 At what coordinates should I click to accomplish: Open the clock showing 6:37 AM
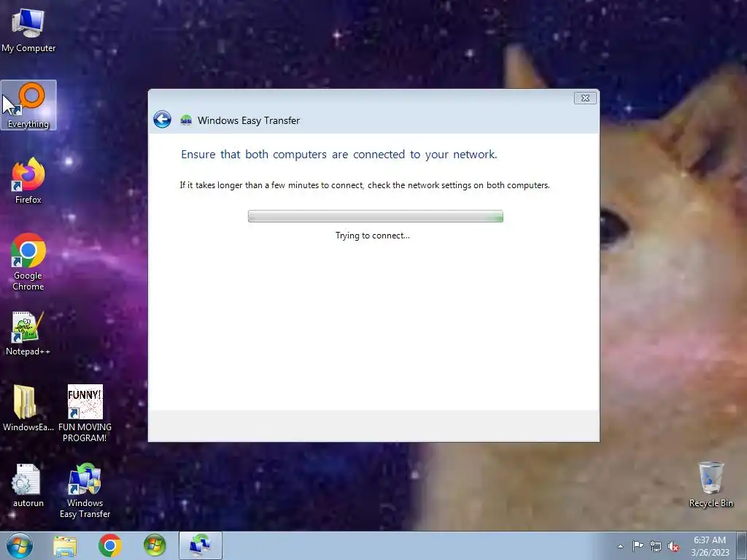[x=710, y=546]
